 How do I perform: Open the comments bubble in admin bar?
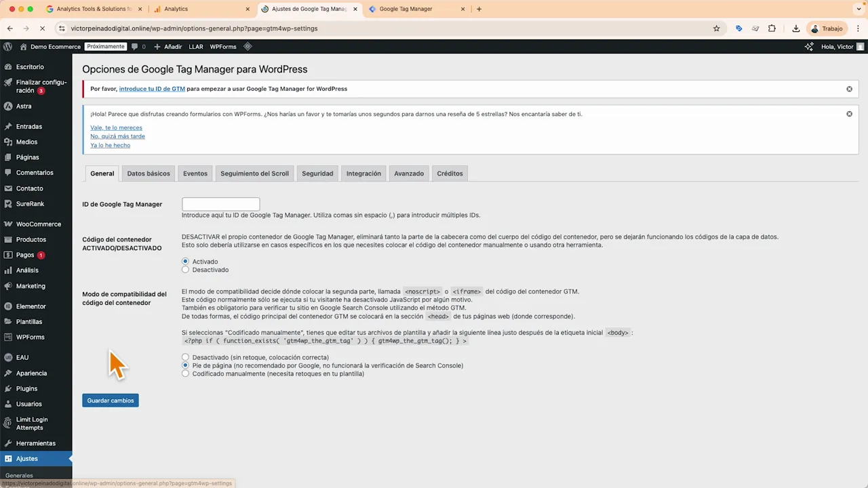pos(134,46)
